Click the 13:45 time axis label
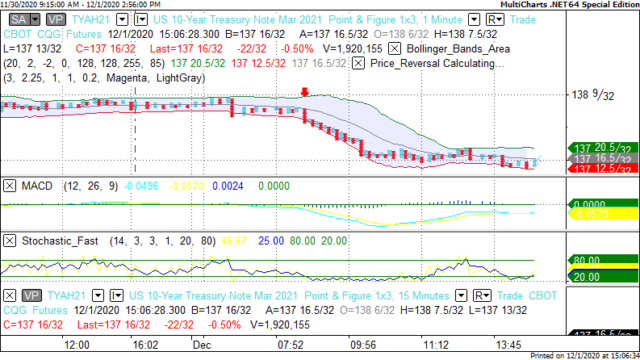 509,345
